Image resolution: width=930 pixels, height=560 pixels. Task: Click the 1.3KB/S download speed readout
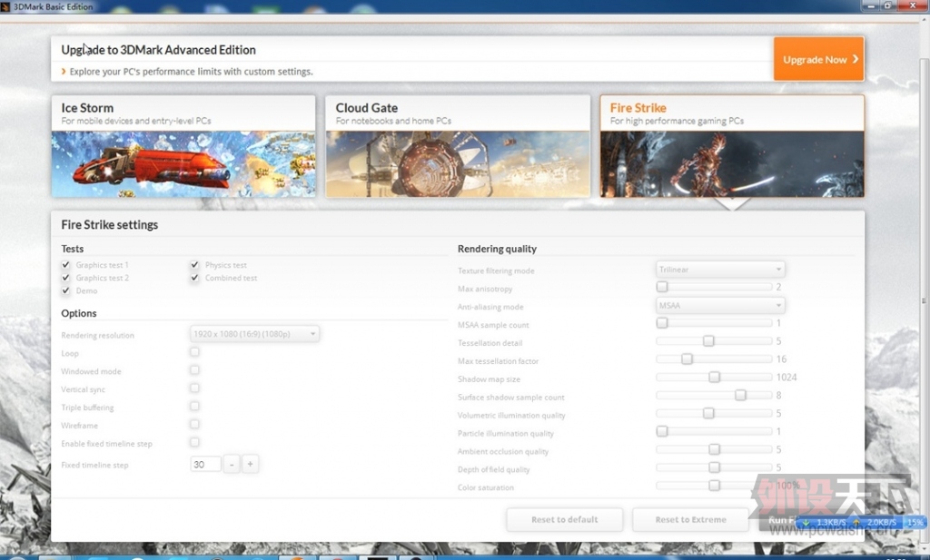831,522
